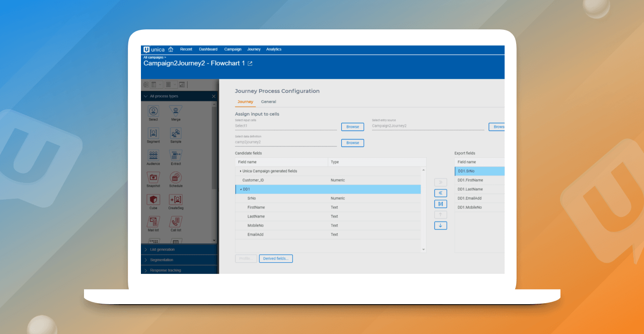Close the All process types palette
Screen dimensions: 644x334
coord(214,96)
